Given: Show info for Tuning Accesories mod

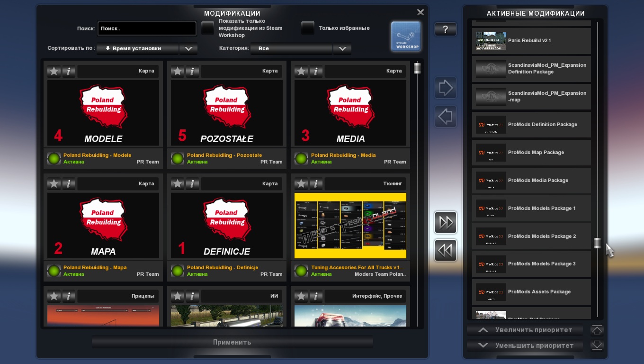Looking at the screenshot, I should 316,183.
